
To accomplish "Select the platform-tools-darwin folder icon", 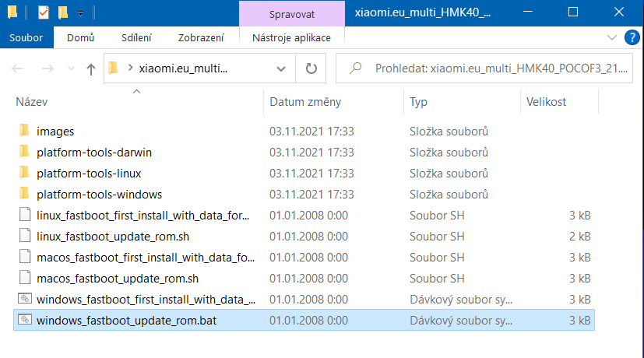I will coord(24,152).
